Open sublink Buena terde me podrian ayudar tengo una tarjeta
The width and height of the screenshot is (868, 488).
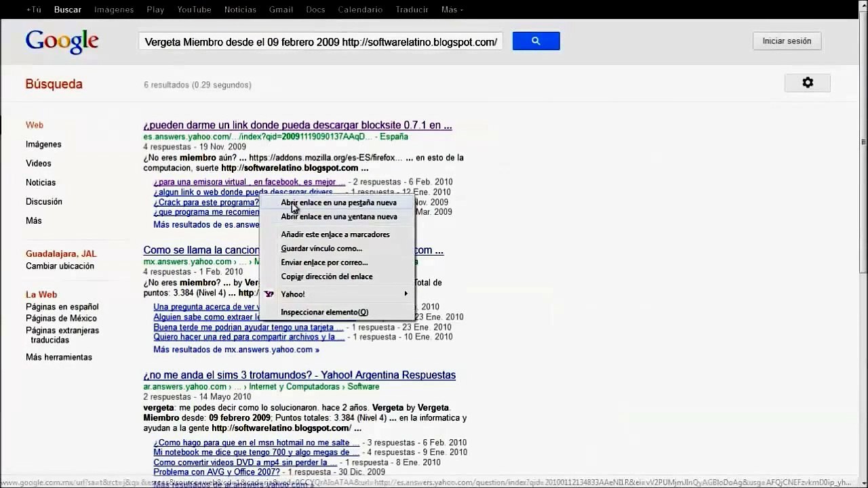pyautogui.click(x=248, y=327)
